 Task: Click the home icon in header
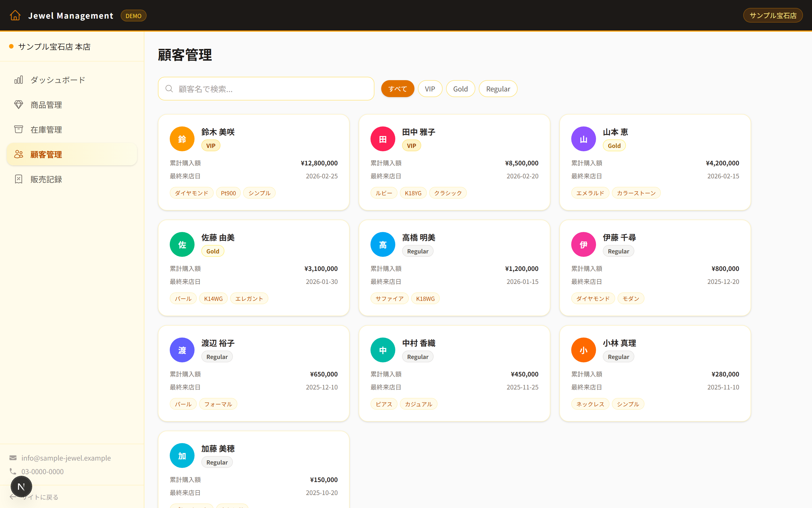coord(15,16)
